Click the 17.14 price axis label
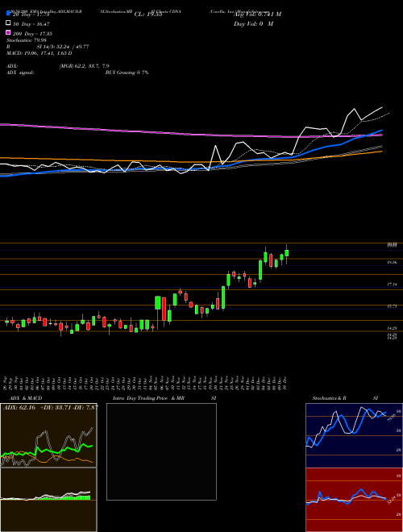This screenshot has height=532, width=403. pyautogui.click(x=393, y=285)
